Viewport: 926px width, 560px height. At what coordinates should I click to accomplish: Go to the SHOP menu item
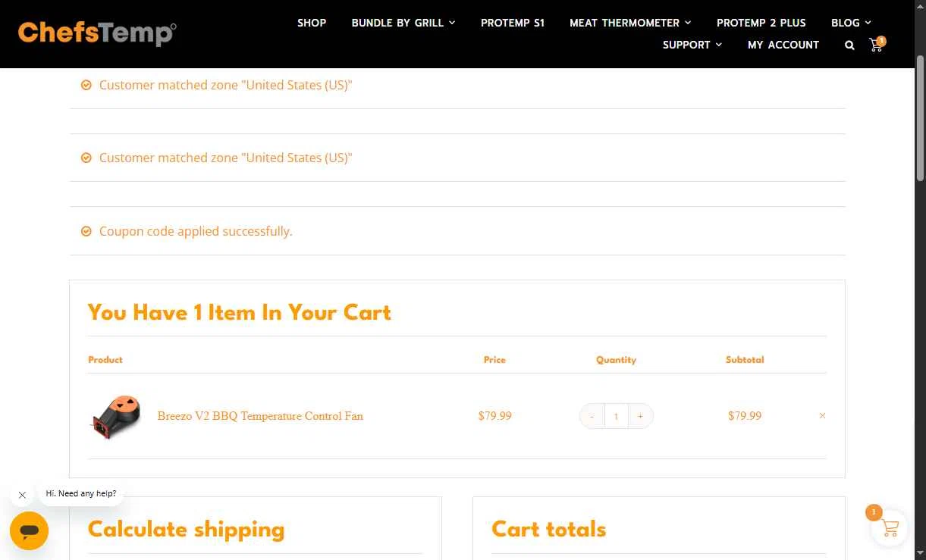312,23
